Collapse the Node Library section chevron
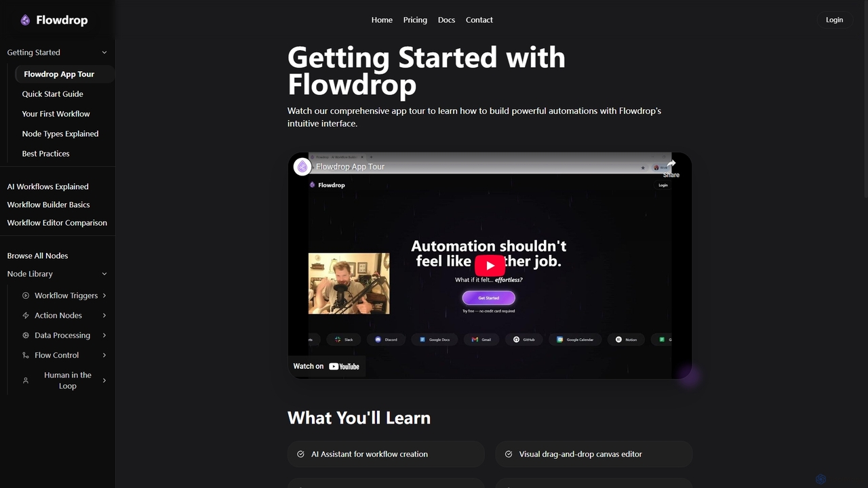Screen dimensions: 868x488 point(104,274)
